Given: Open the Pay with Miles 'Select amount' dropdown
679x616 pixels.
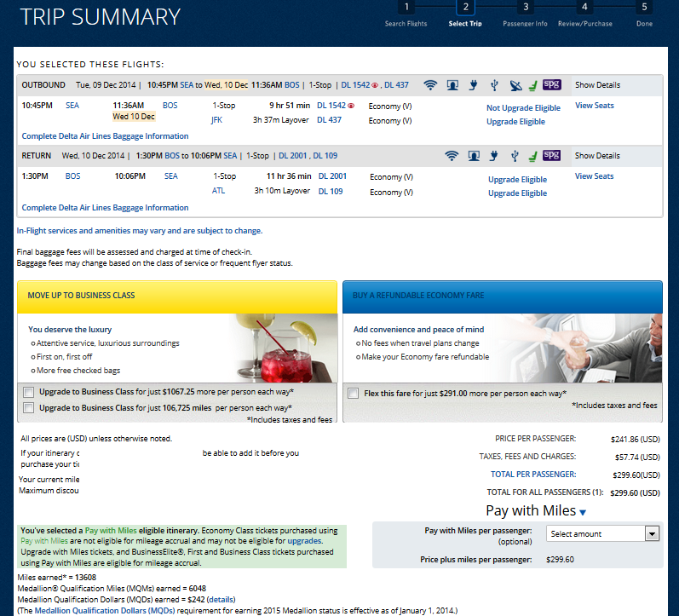Looking at the screenshot, I should 604,533.
